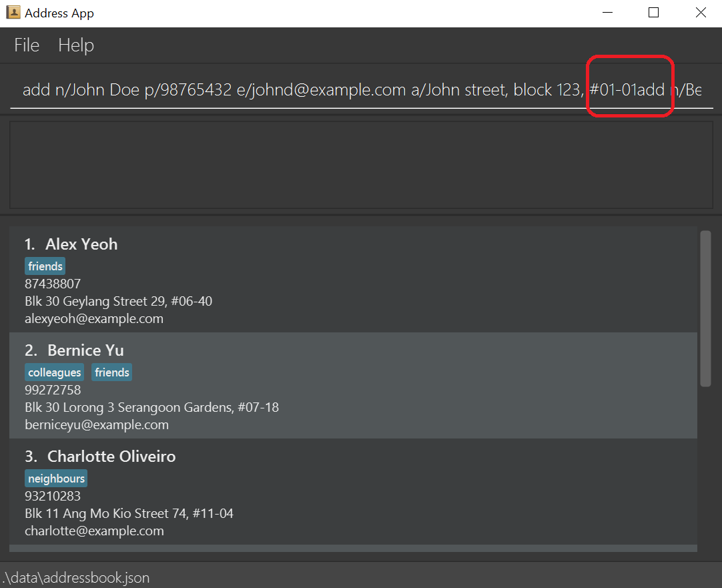The height and width of the screenshot is (588, 722).
Task: Click address Blk 30 Lorong 3 Serangoon Gardens
Action: point(151,408)
